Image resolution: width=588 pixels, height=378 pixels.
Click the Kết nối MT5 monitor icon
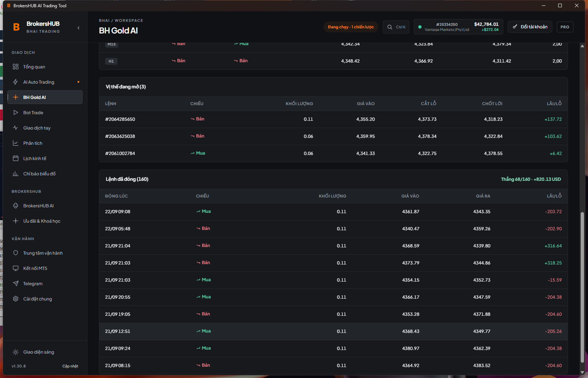point(16,268)
